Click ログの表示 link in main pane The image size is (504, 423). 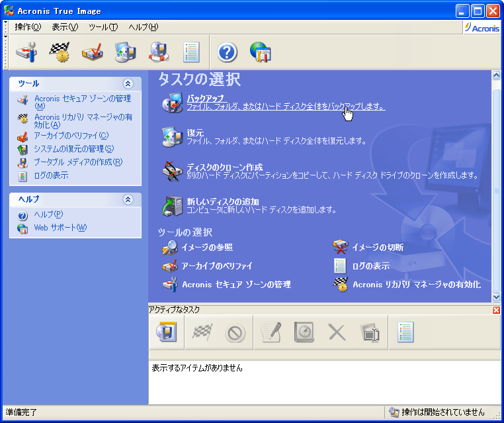click(371, 266)
